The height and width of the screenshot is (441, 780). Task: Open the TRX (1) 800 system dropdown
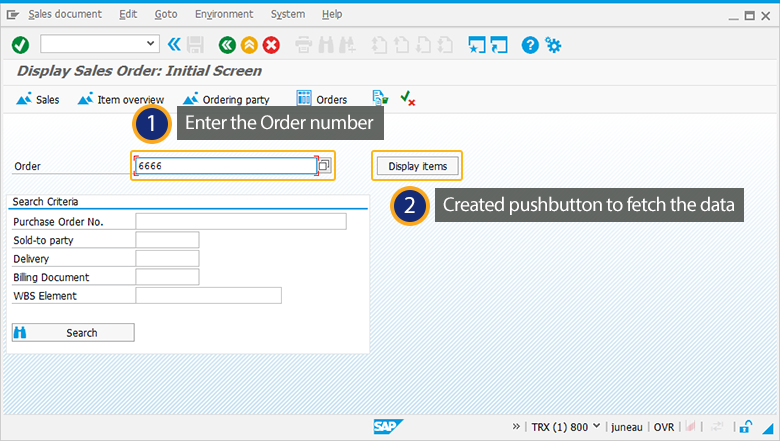[x=566, y=427]
